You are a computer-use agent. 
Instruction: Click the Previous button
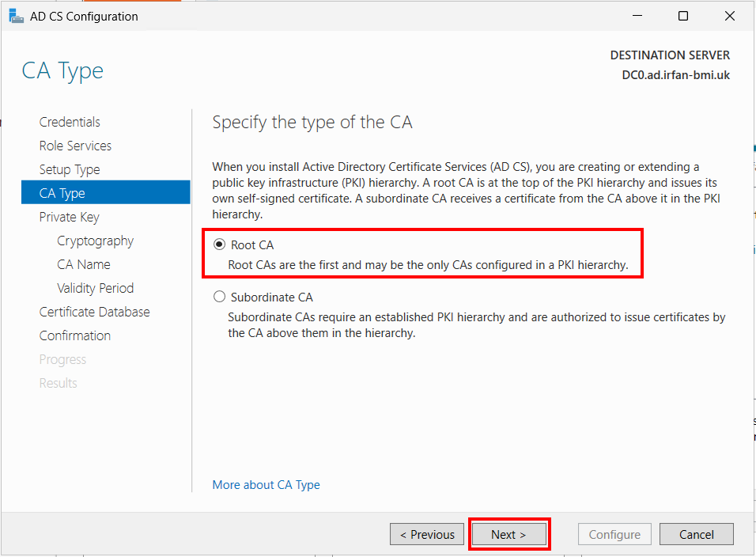[x=427, y=534]
